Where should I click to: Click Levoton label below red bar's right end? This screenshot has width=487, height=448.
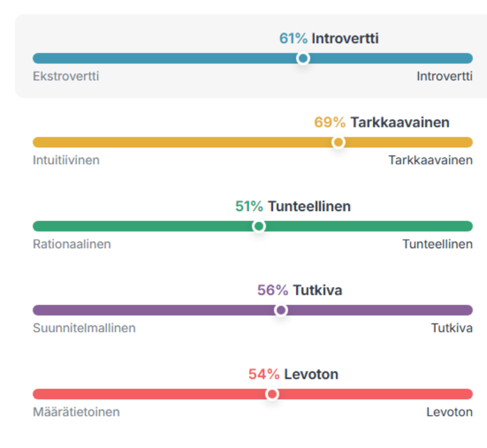449,412
